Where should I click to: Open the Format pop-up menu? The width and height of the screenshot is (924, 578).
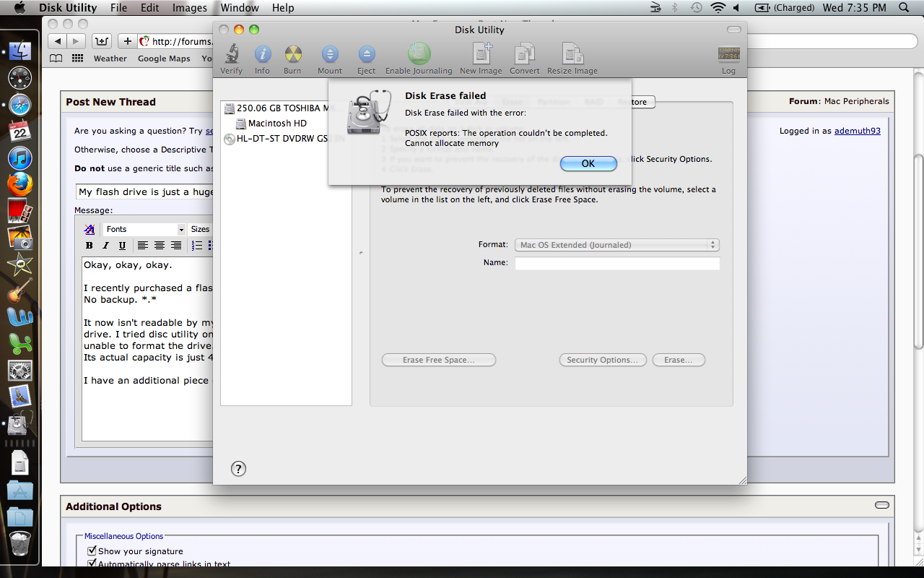point(617,245)
